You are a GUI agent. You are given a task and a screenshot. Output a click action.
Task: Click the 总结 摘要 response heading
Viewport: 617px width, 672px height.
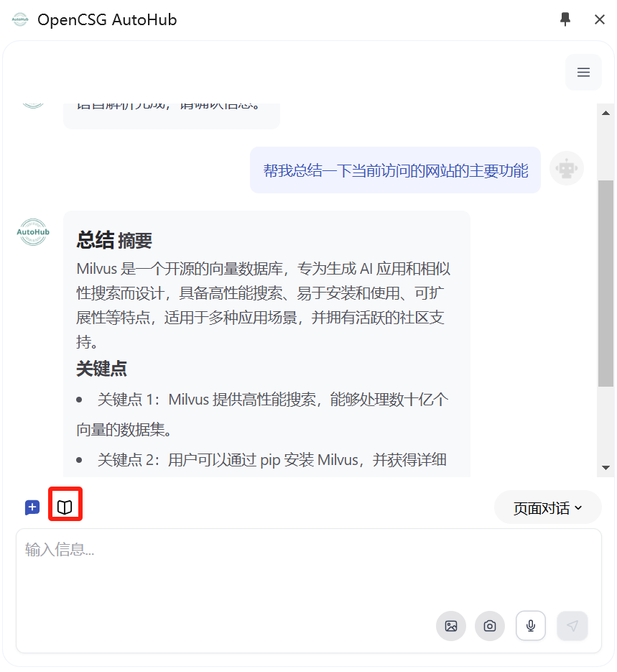tap(114, 240)
